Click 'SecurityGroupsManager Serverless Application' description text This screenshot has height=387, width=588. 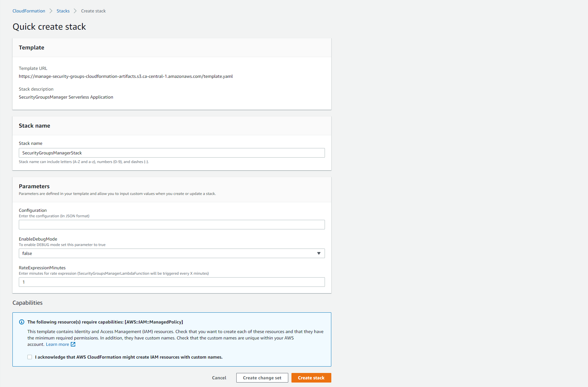pos(66,97)
